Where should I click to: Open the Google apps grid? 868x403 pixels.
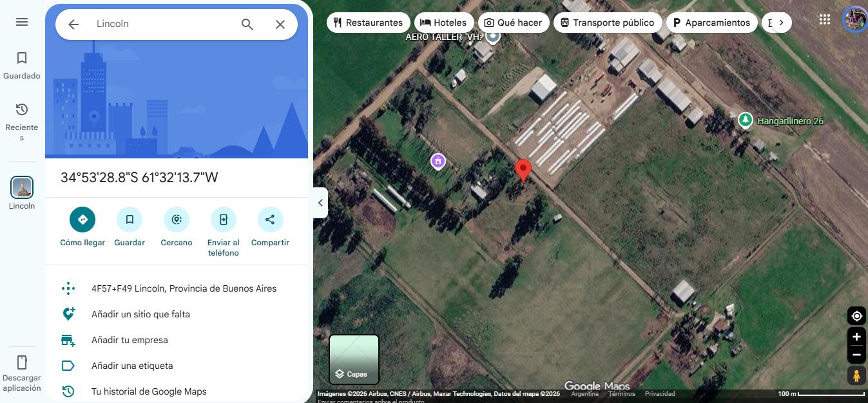(825, 19)
